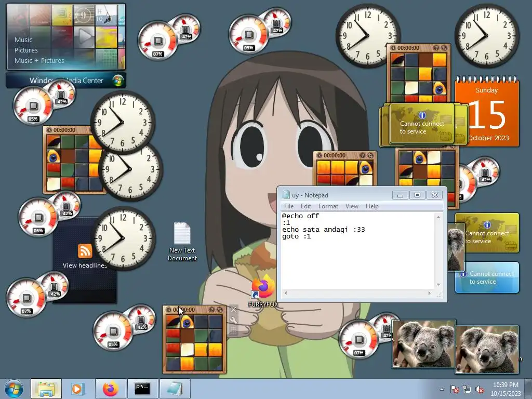
Task: Place cursor on 'echo sata andagi :33' line
Action: pyautogui.click(x=323, y=230)
